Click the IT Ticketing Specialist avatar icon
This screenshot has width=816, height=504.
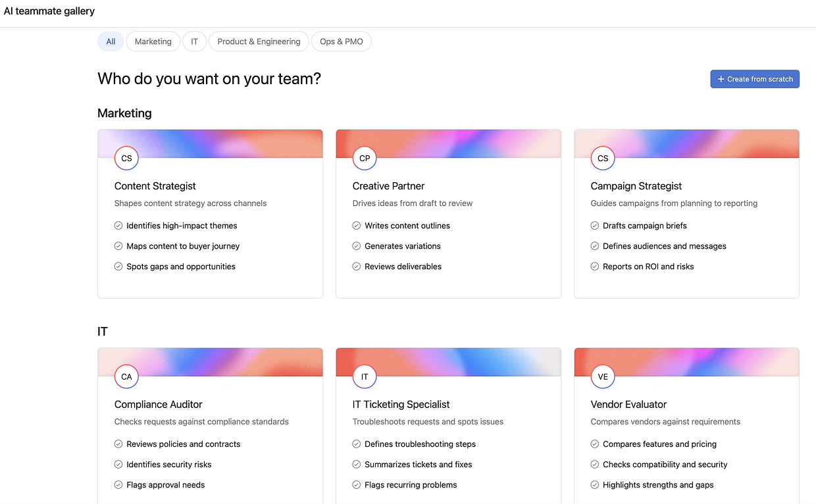click(365, 377)
